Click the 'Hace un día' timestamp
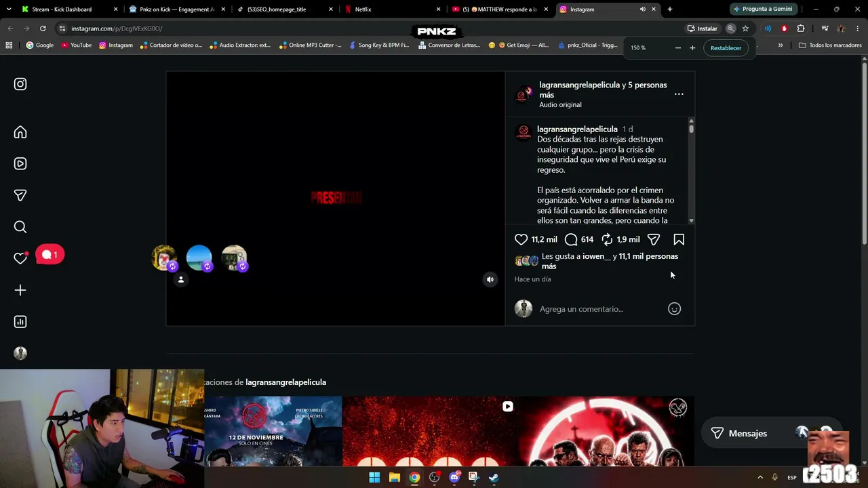 532,279
